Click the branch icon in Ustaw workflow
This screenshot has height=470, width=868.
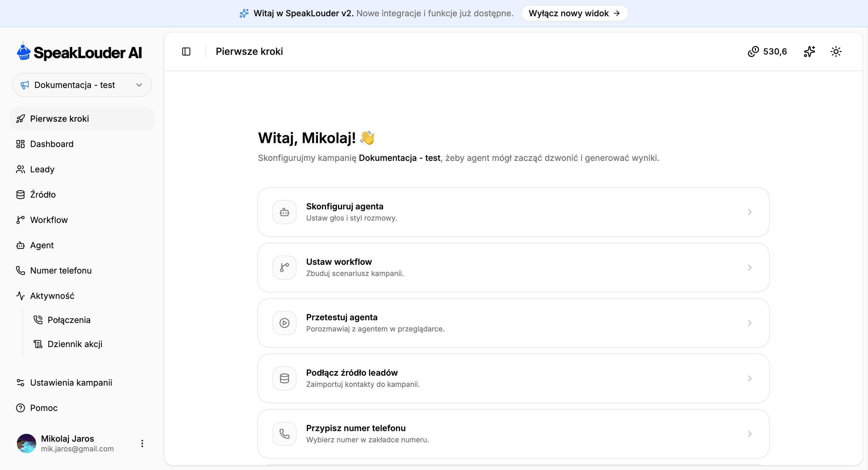(x=285, y=268)
